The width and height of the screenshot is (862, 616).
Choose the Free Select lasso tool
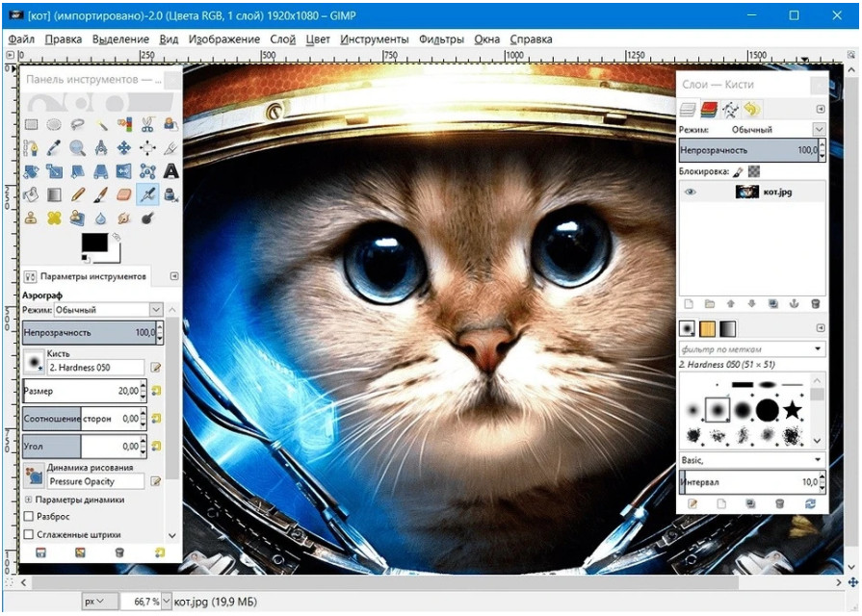(x=77, y=125)
